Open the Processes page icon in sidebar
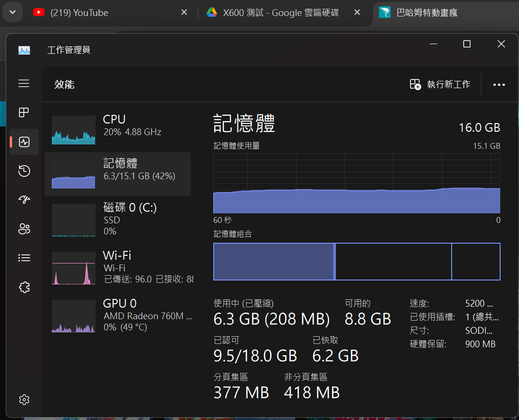This screenshot has height=420, width=519. click(24, 112)
